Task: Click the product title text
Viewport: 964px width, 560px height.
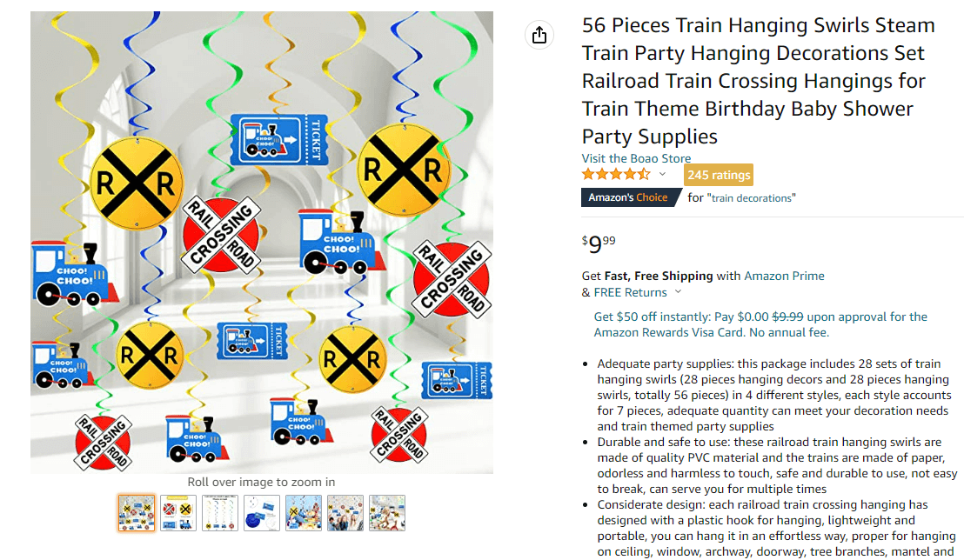Action: pos(758,81)
